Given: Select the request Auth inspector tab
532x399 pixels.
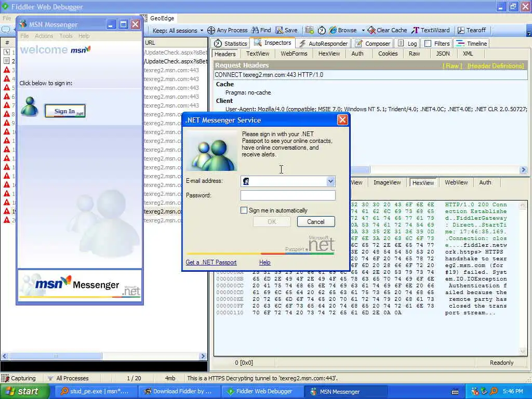Looking at the screenshot, I should tap(357, 54).
